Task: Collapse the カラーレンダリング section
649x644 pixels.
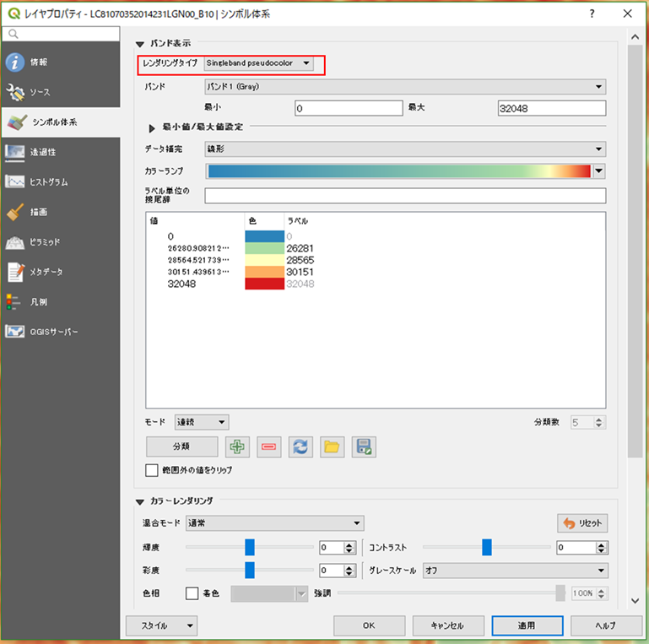Action: tap(140, 501)
